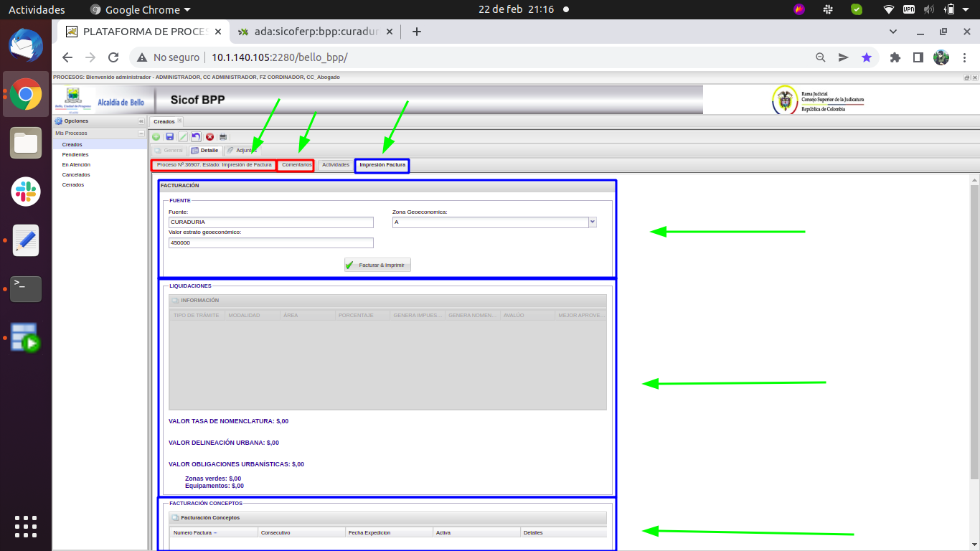980x551 pixels.
Task: Select Pendientes in the process list
Action: tap(75, 155)
